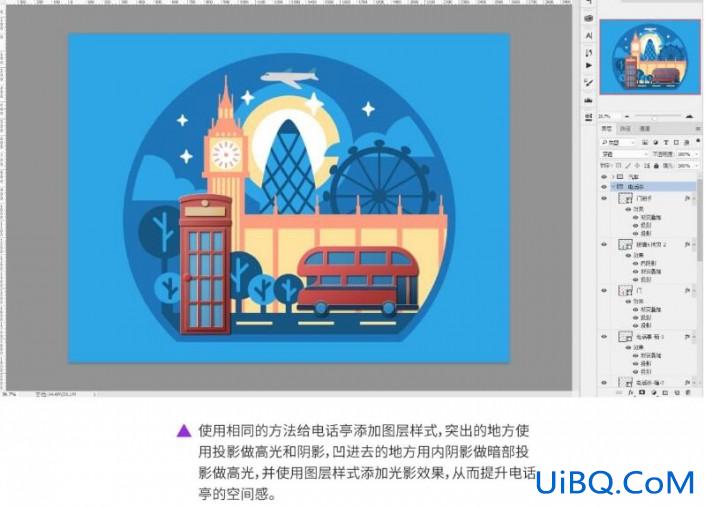Collapse effects list arrow on 门把手 layer
Viewport: 705px width, 507px height.
click(694, 198)
